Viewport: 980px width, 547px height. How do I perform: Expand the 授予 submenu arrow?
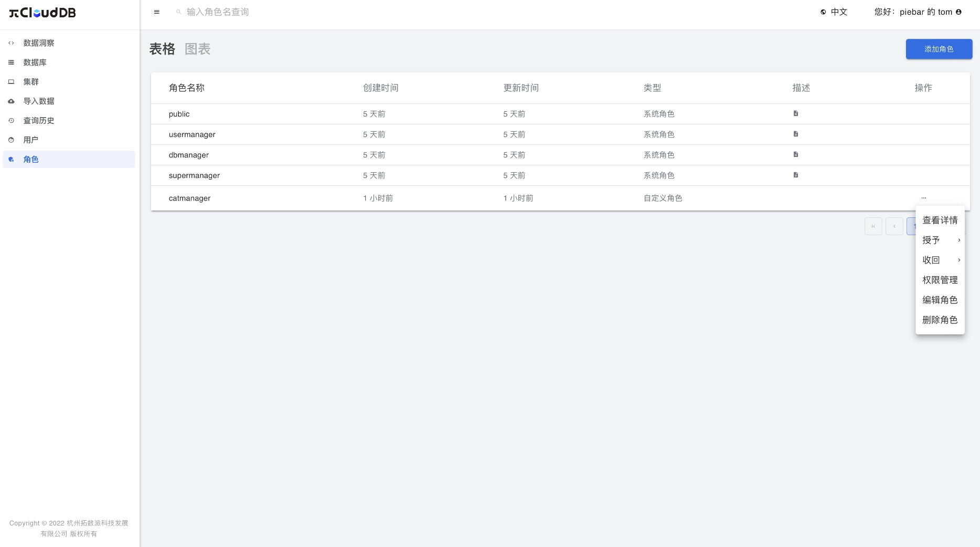coord(959,240)
